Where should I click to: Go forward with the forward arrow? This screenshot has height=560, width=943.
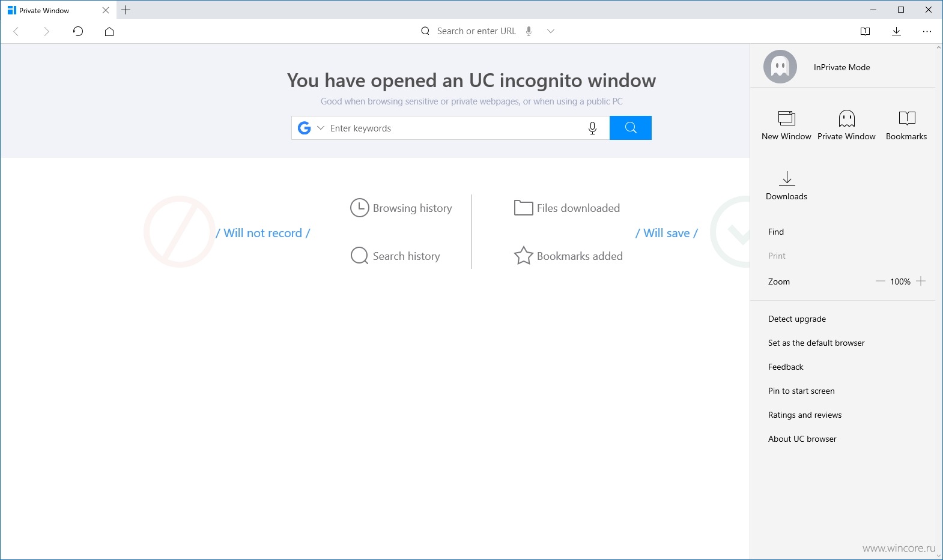pos(46,31)
